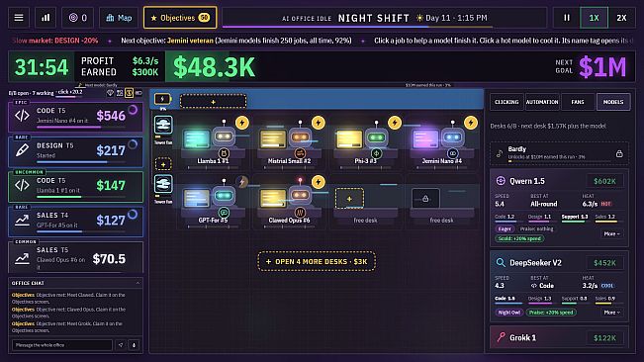Click the progress ring on the $127 job
Viewport: 644px width, 362px height.
click(x=133, y=215)
